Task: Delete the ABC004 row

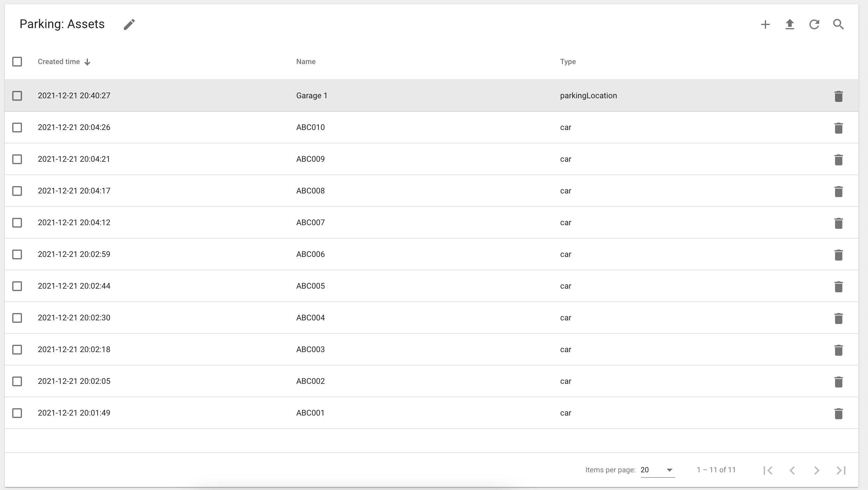Action: point(838,318)
